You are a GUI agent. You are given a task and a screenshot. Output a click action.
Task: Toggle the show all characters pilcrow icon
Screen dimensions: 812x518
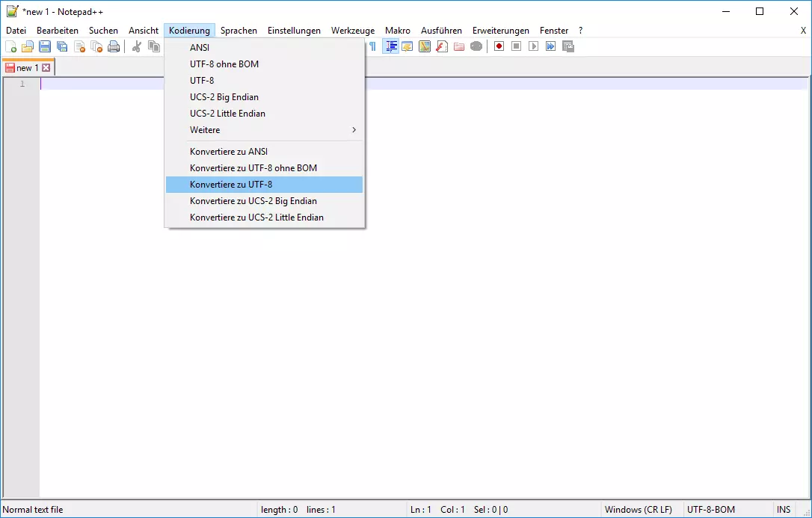[x=373, y=46]
